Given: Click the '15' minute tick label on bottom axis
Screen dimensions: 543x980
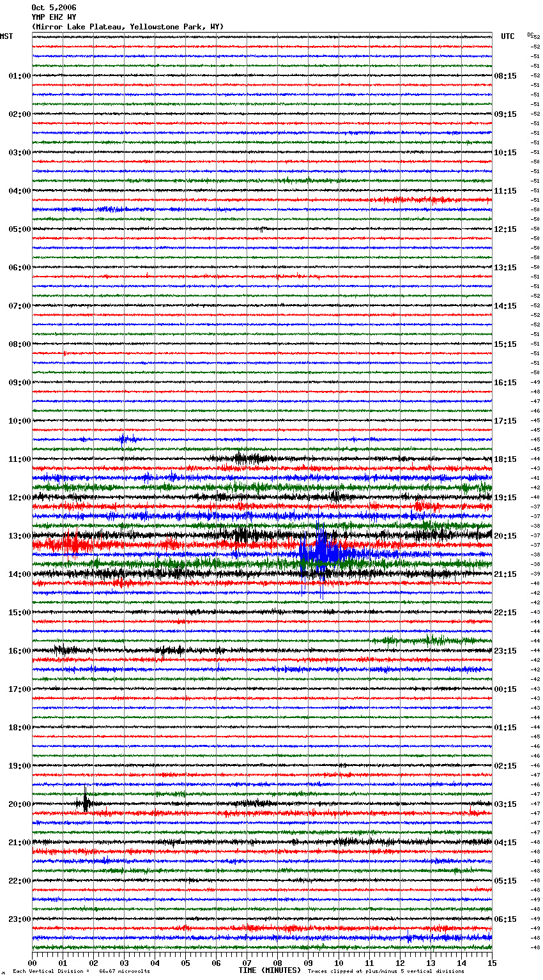Looking at the screenshot, I should (x=492, y=963).
